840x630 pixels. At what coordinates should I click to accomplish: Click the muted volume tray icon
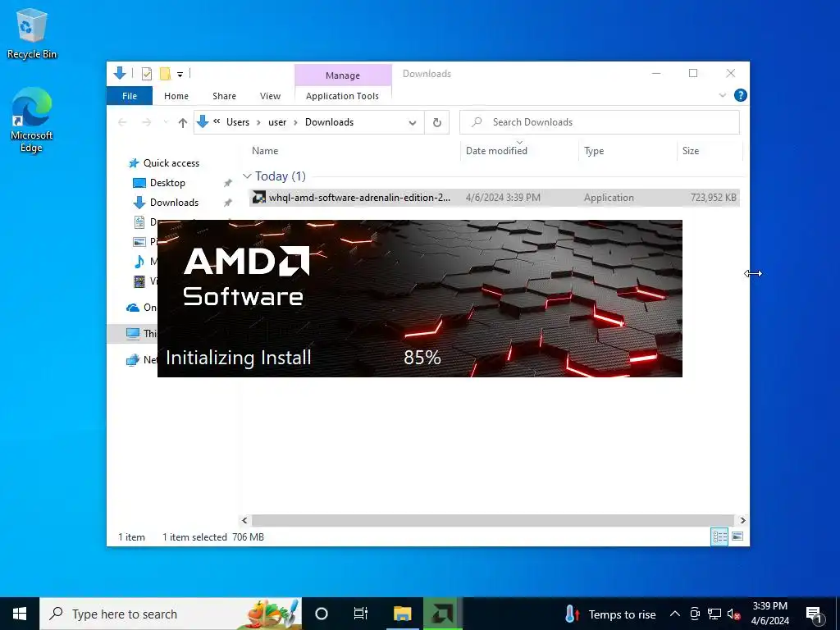pos(734,614)
